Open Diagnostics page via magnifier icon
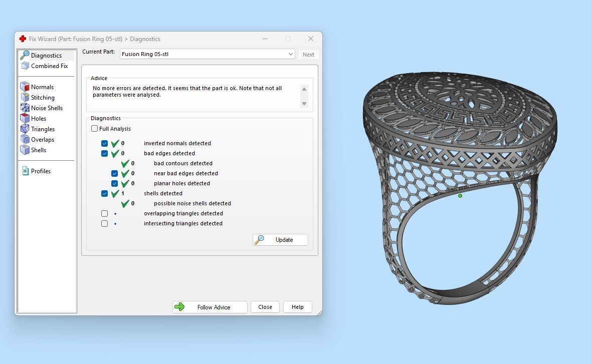Screen dimensions: 591x364 pyautogui.click(x=25, y=55)
